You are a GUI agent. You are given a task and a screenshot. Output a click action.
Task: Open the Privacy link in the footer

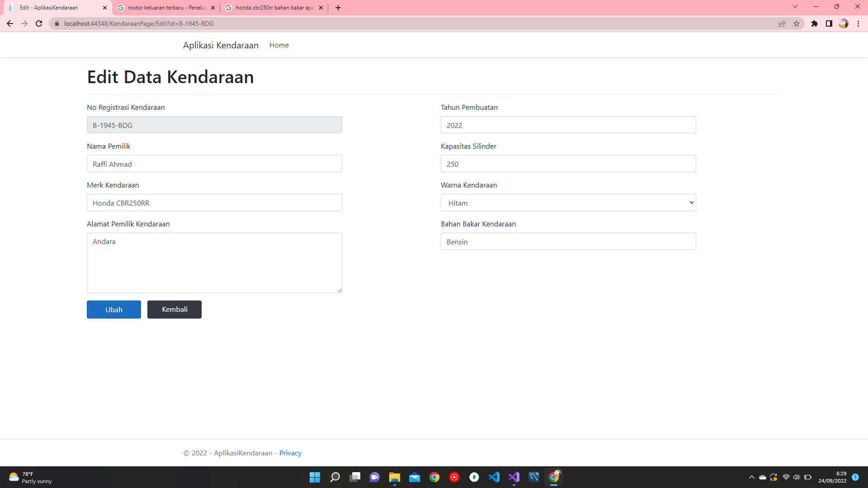tap(290, 453)
